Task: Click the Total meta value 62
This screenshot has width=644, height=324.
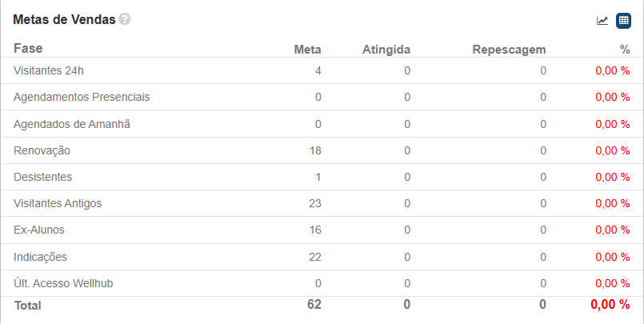Action: point(314,304)
